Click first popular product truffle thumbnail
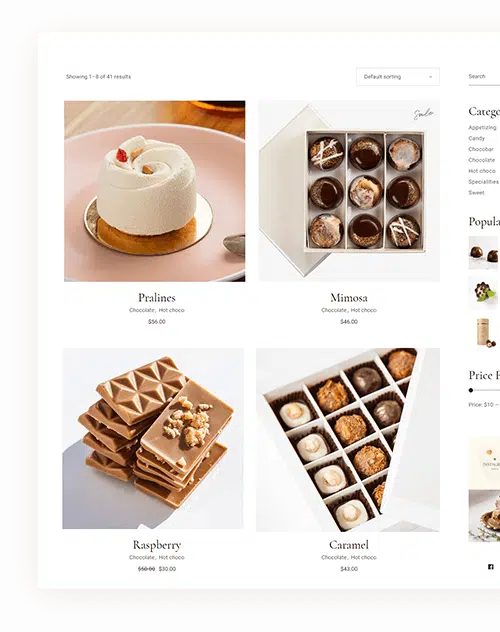Image resolution: width=500 pixels, height=632 pixels. click(483, 253)
